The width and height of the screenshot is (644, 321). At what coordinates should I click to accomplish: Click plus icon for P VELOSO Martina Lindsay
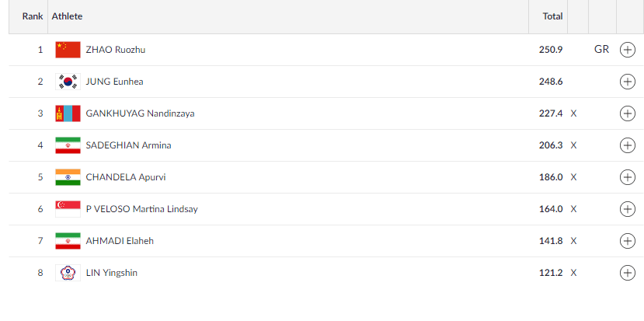coord(627,209)
